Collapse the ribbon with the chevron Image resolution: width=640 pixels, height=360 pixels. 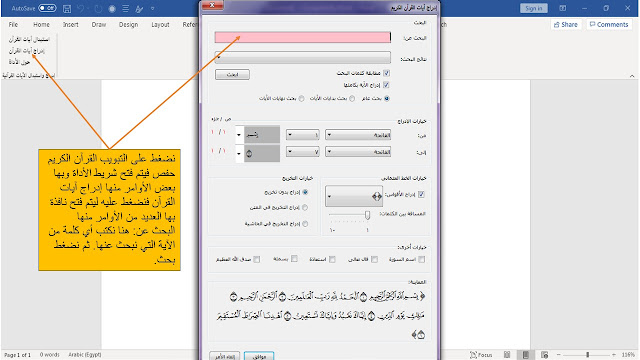coord(632,76)
